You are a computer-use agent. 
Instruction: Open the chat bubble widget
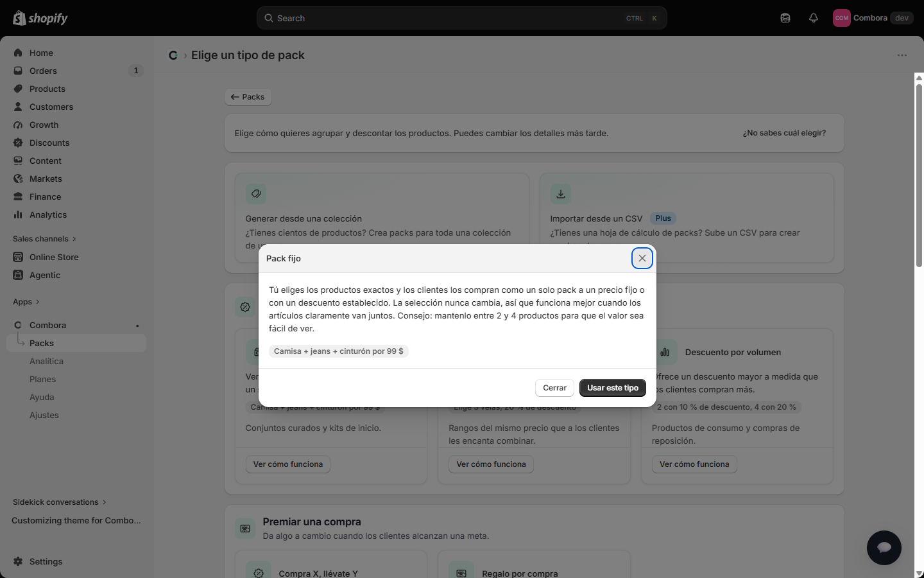tap(884, 548)
